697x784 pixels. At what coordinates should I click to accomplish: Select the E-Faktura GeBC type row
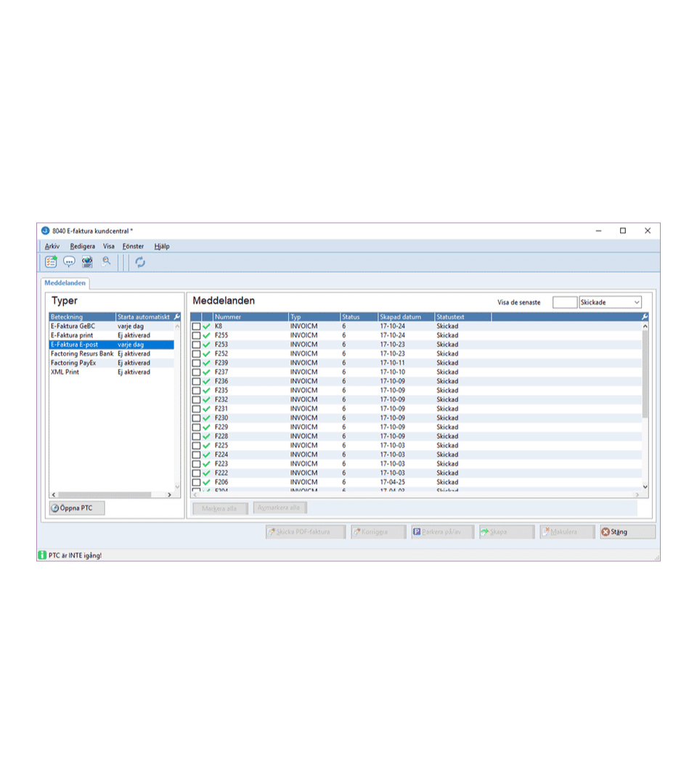pyautogui.click(x=112, y=327)
